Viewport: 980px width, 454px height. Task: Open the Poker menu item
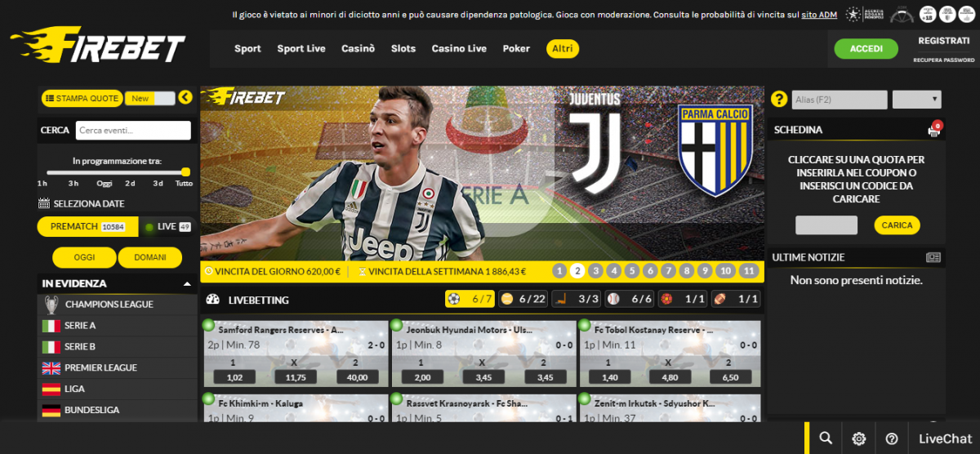[x=516, y=48]
